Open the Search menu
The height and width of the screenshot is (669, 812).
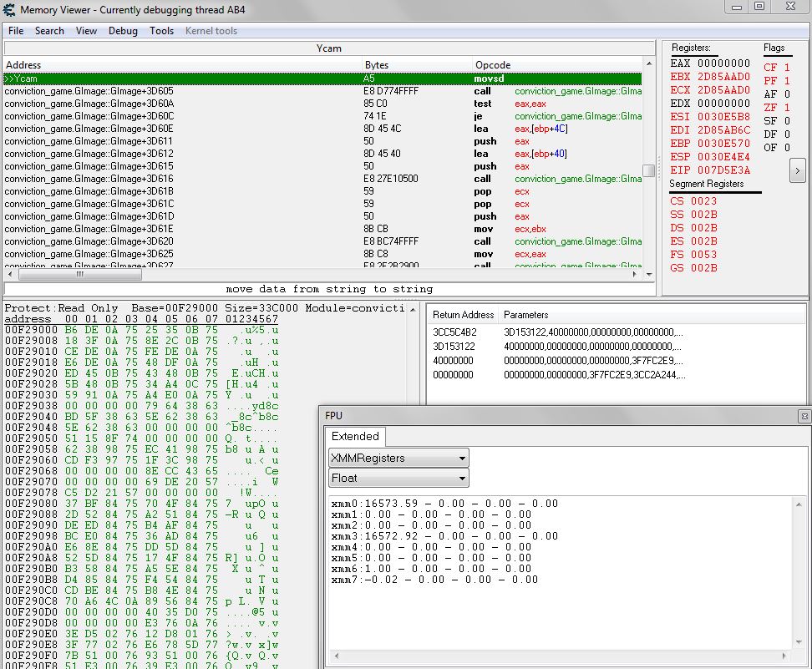click(x=49, y=31)
